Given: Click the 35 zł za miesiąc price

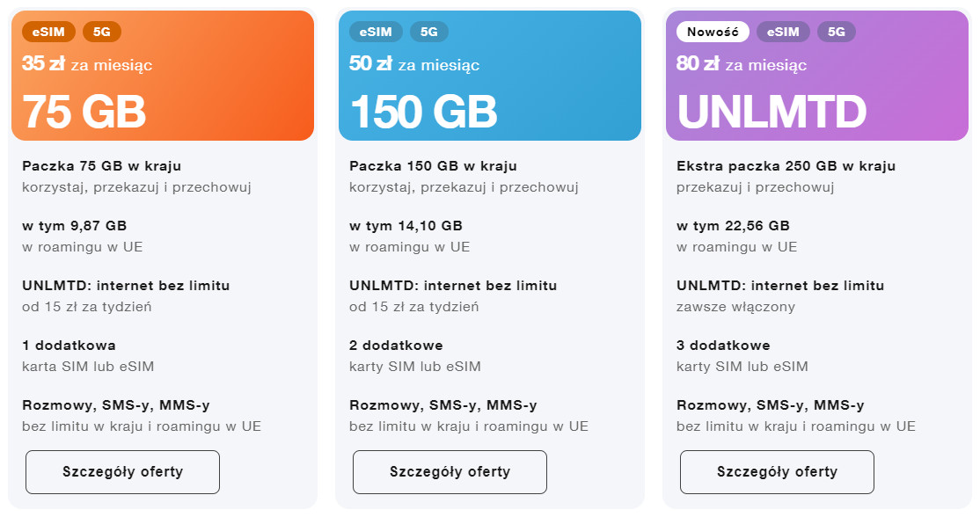Looking at the screenshot, I should coord(87,63).
